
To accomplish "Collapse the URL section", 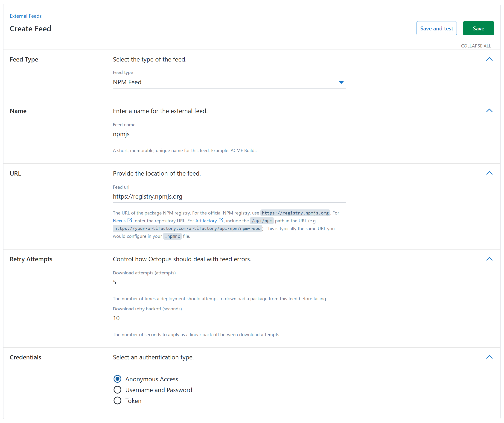I will pos(489,173).
